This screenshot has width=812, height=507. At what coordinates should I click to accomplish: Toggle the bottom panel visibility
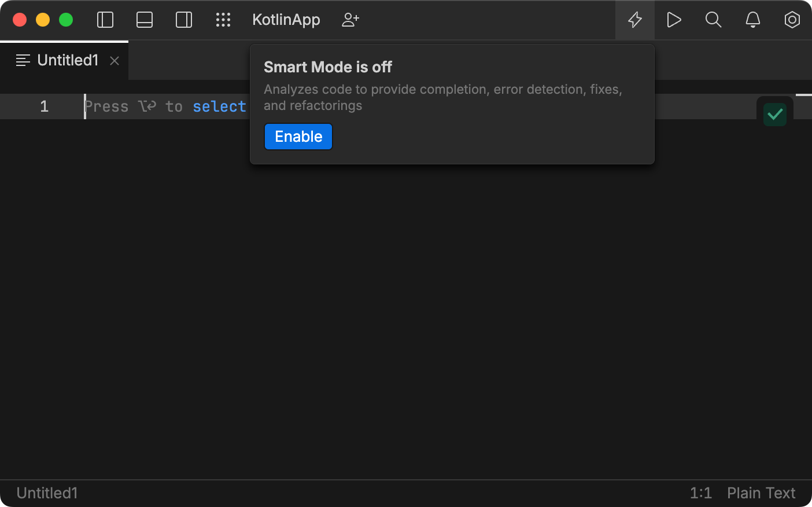[144, 20]
